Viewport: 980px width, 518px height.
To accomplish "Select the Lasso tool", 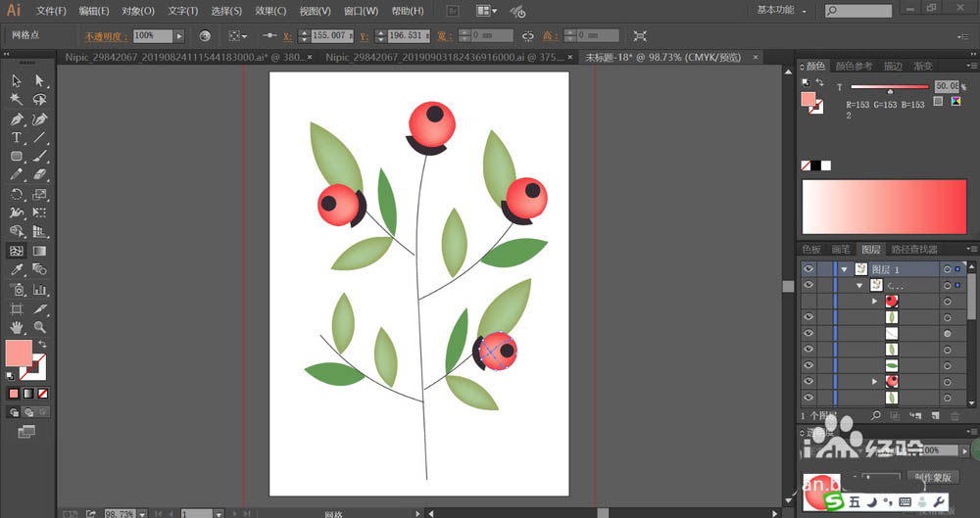I will tap(40, 100).
